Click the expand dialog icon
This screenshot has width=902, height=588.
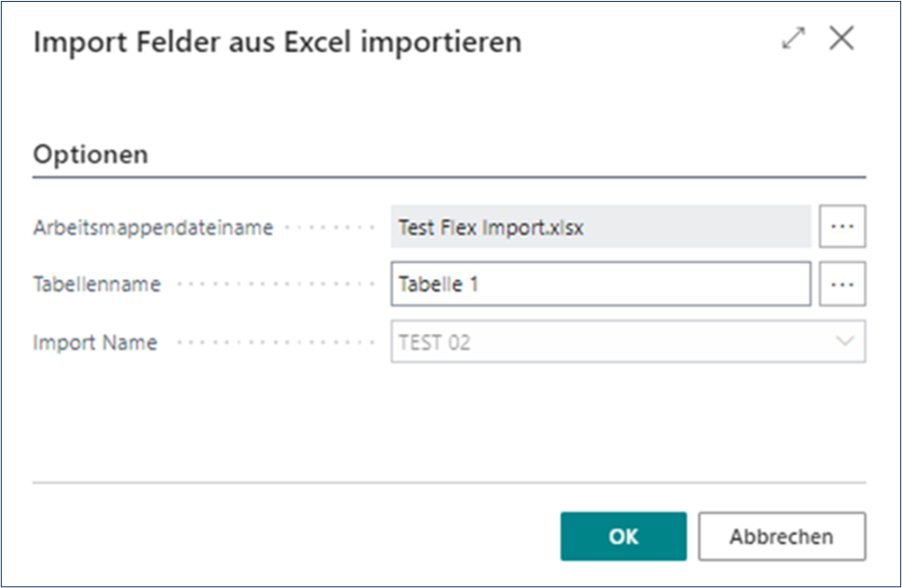tap(794, 39)
